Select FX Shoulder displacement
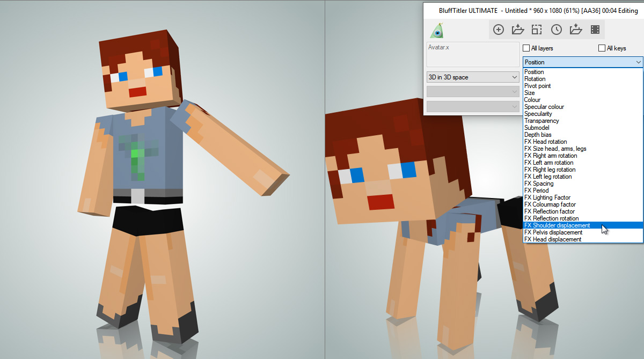 tap(583, 225)
